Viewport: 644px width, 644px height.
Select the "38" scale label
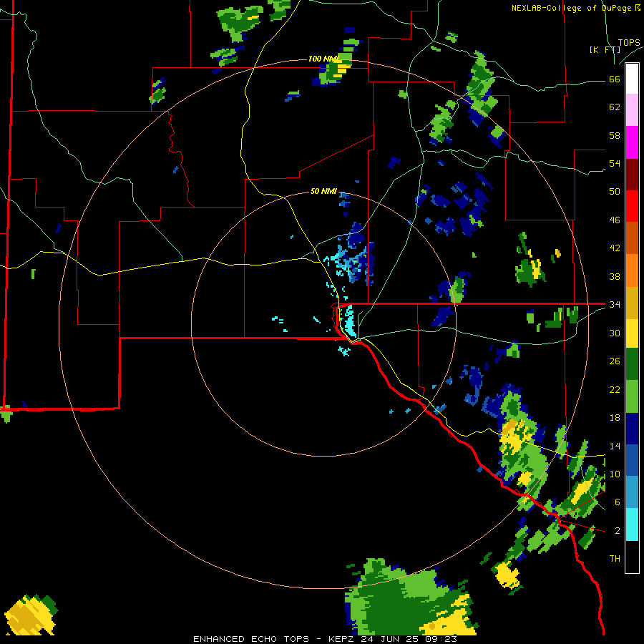pyautogui.click(x=615, y=276)
